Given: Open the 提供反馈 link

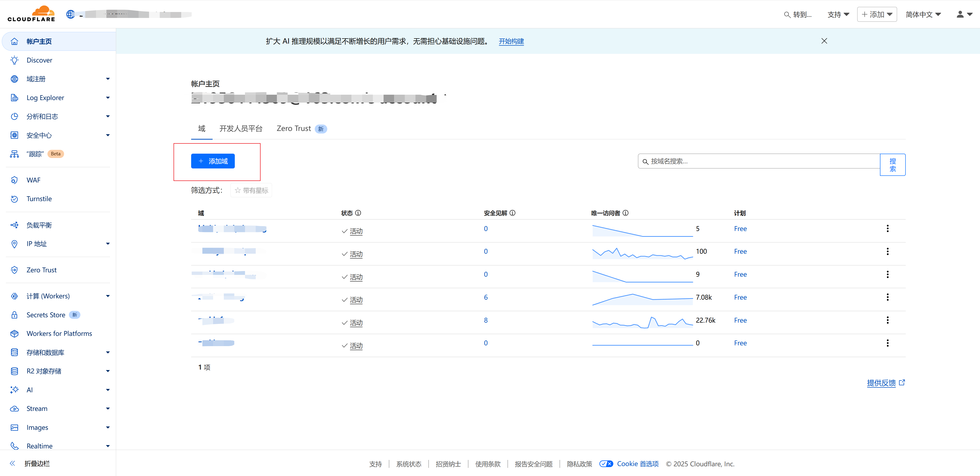Looking at the screenshot, I should click(x=886, y=383).
